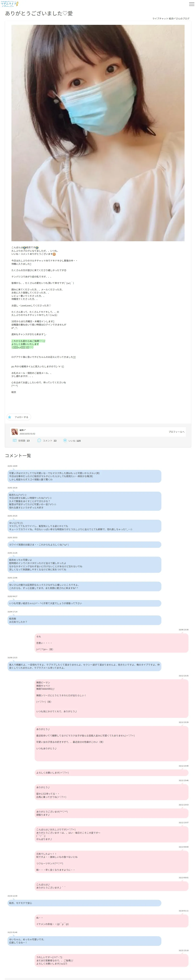Click the 10/01 21:26 comment bubble
Screen dimensions: 196x980
[84, 565]
